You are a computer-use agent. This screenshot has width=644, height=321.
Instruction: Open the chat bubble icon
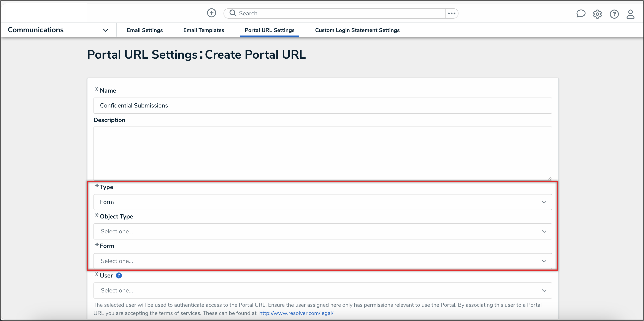pyautogui.click(x=581, y=14)
